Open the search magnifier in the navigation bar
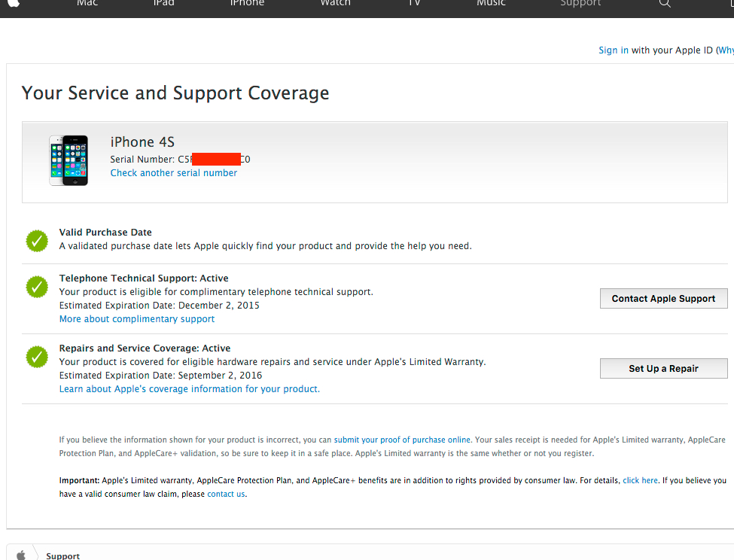This screenshot has width=734, height=560. coord(664,4)
